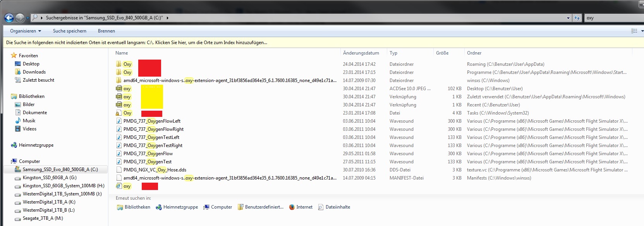
Task: Select Heimnetzgruppe in navigation pane
Action: pos(36,145)
